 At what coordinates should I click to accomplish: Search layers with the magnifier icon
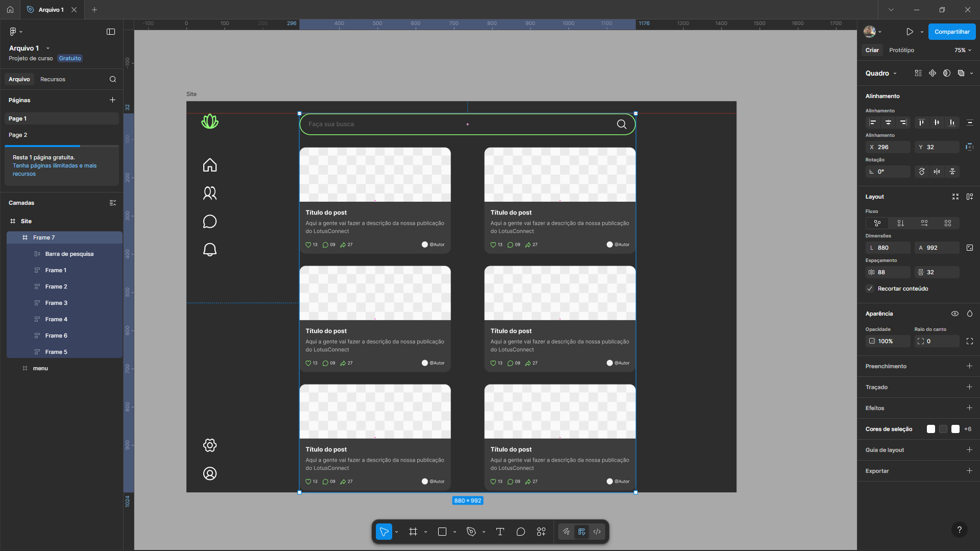[x=113, y=79]
